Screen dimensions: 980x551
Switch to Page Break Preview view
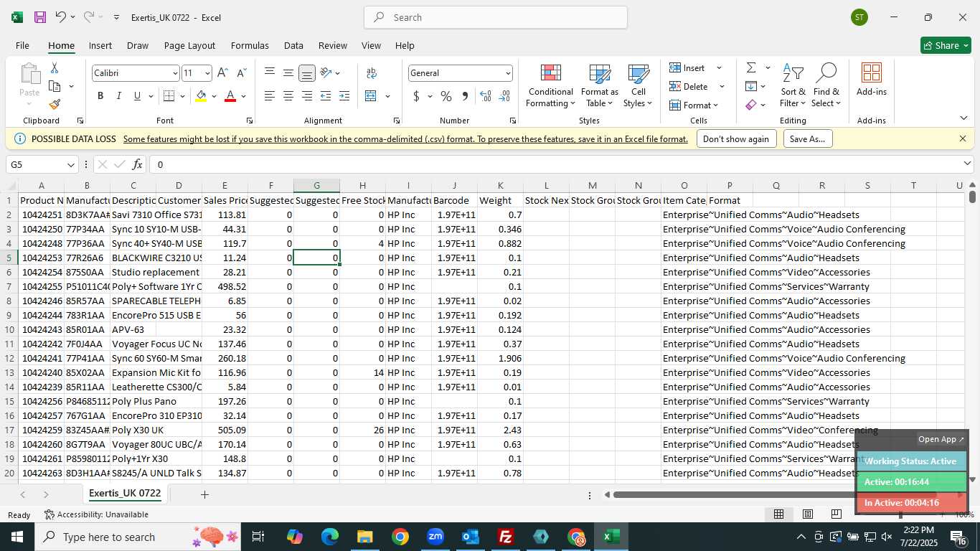click(x=836, y=514)
